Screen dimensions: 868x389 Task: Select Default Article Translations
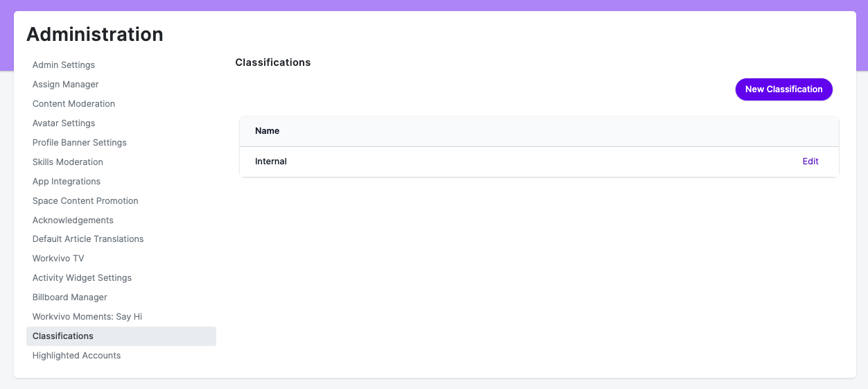(x=88, y=239)
